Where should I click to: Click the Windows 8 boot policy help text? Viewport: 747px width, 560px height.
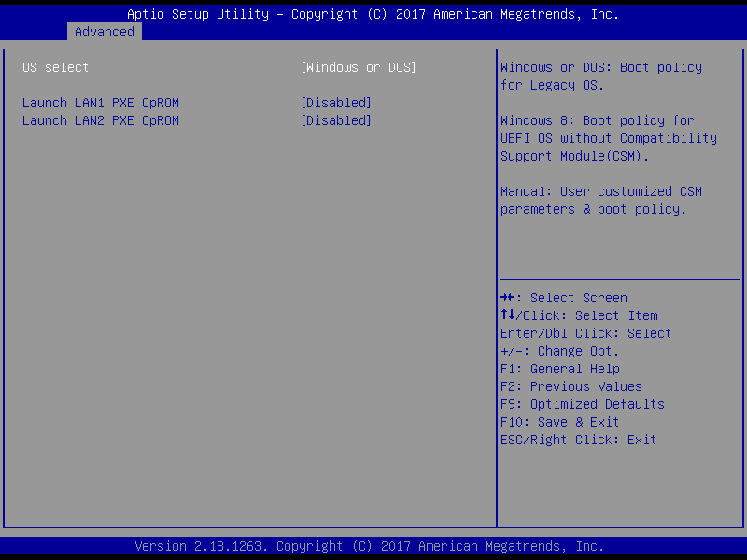[x=608, y=138]
